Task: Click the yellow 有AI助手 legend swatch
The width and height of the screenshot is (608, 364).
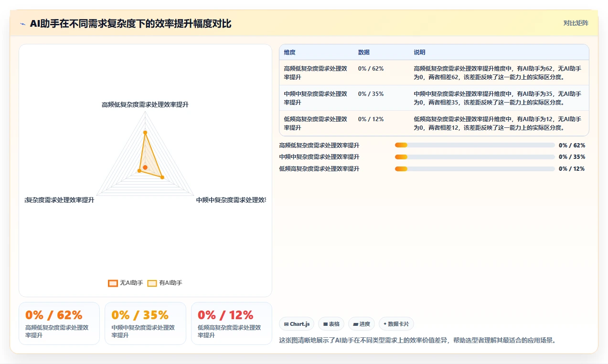Action: 152,283
